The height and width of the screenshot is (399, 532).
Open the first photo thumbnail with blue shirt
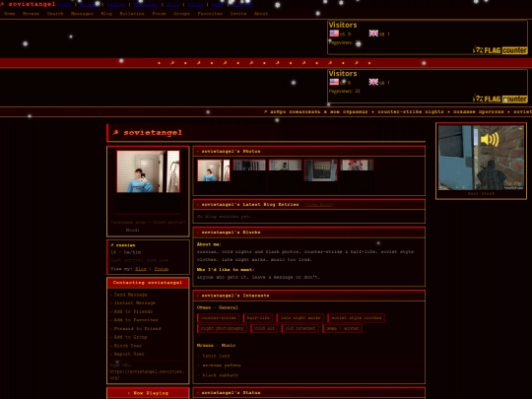(214, 170)
